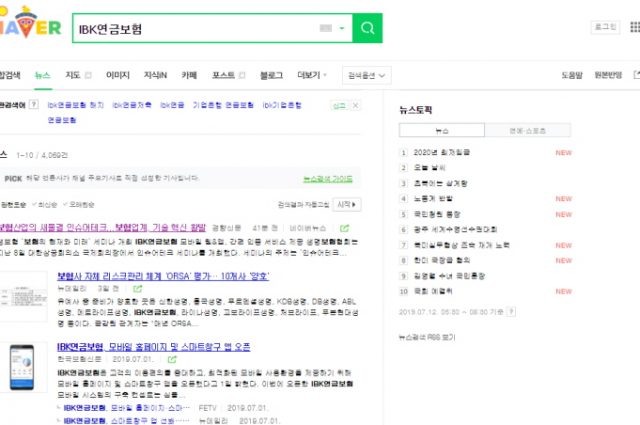Image resolution: width=640 pixels, height=425 pixels.
Task: Open the apps grid menu icon
Action: [632, 28]
